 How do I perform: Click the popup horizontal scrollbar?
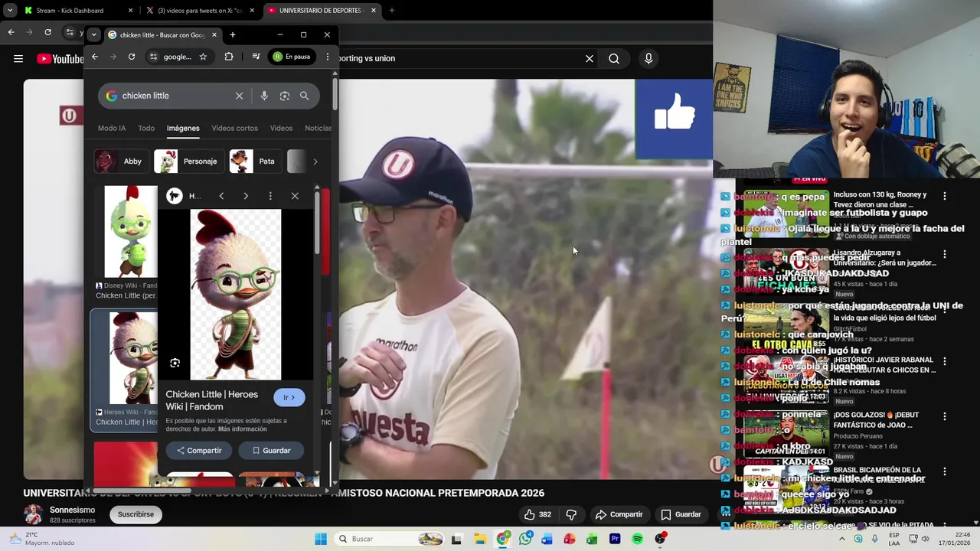pyautogui.click(x=142, y=491)
